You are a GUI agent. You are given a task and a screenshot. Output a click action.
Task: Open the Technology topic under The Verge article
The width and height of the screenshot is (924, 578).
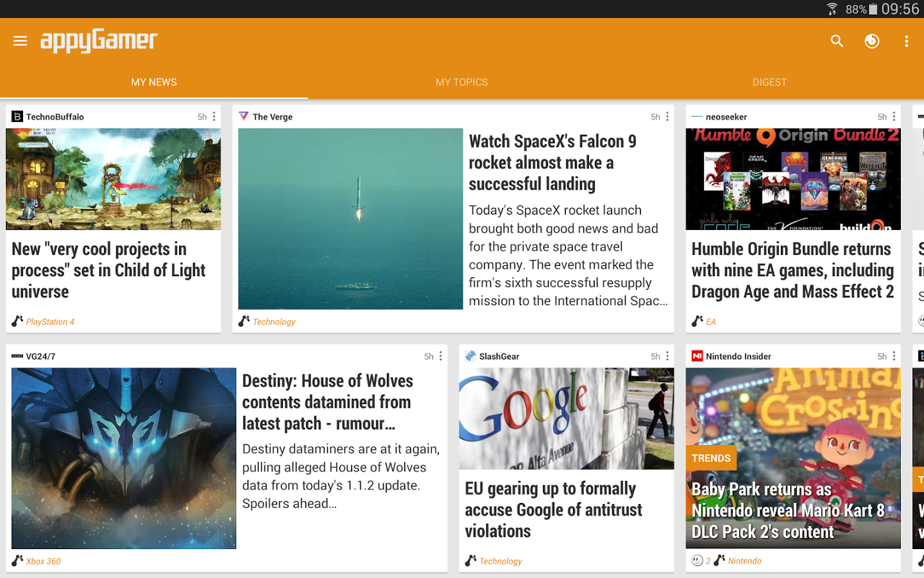click(x=274, y=322)
